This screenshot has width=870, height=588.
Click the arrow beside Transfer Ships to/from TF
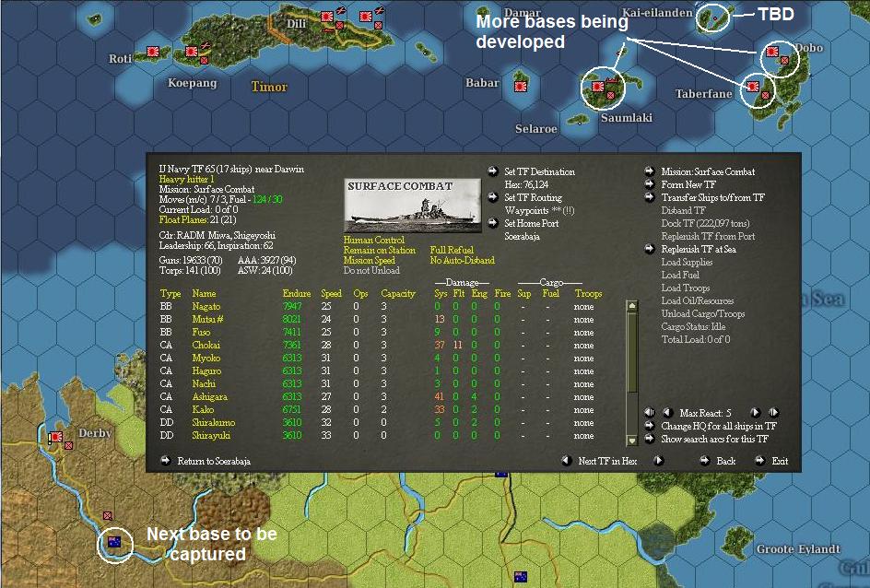(650, 197)
